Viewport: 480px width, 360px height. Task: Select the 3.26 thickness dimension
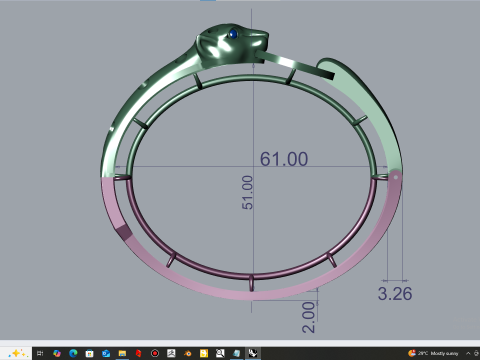click(x=395, y=294)
